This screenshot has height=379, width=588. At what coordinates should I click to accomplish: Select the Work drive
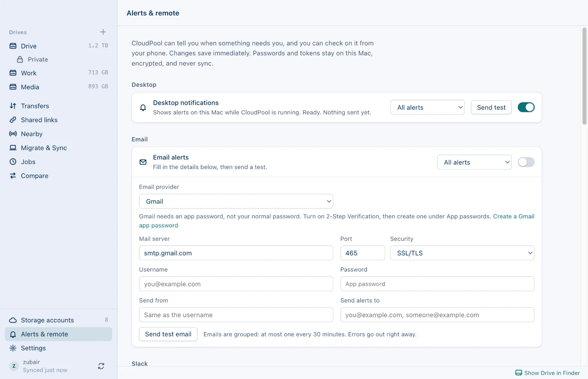pos(58,73)
